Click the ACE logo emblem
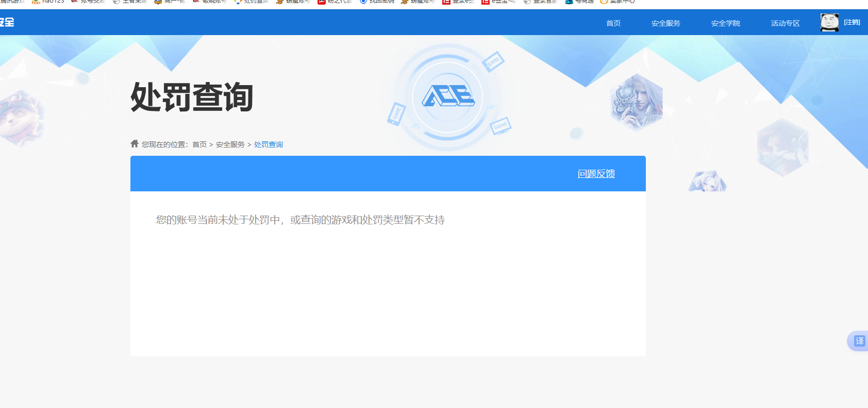This screenshot has height=408, width=868. 448,96
